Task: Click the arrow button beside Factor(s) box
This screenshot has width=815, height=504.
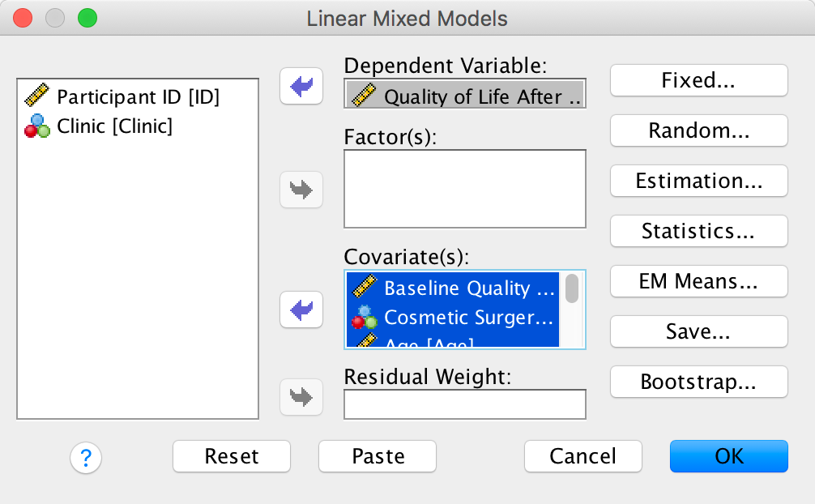Action: (301, 190)
